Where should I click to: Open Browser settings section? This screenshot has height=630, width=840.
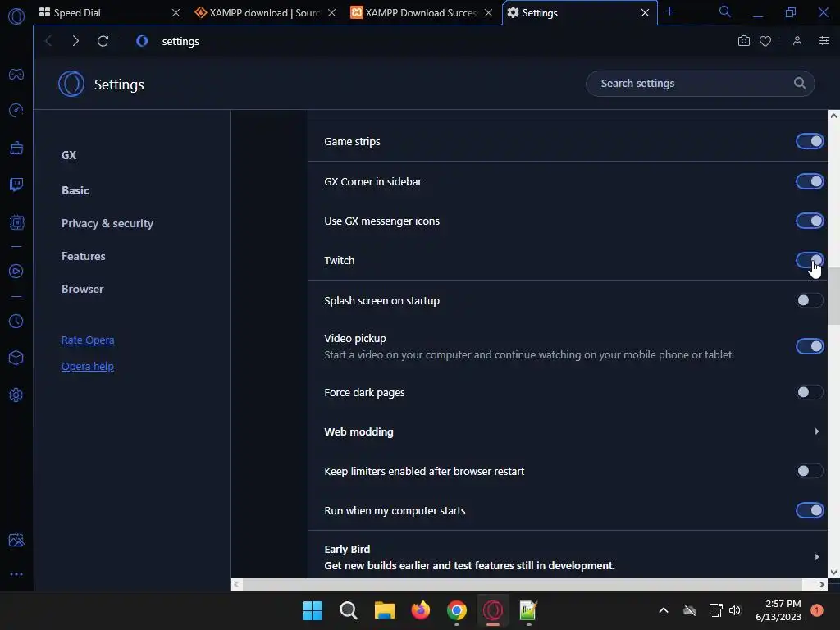pos(82,289)
